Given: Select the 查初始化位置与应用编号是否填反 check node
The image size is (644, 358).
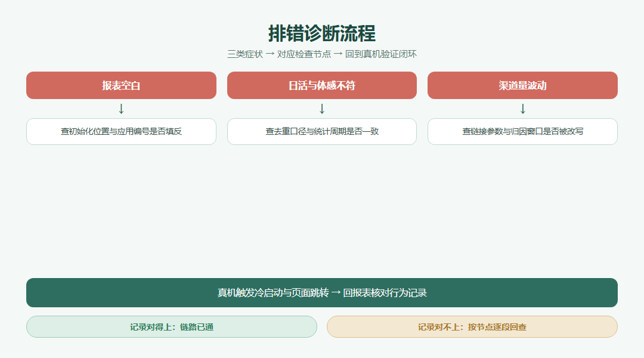Looking at the screenshot, I should tap(121, 131).
